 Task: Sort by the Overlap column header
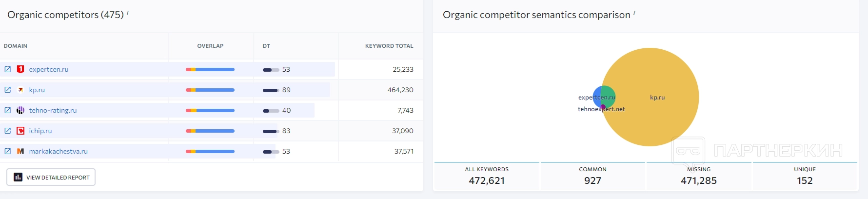(x=210, y=46)
